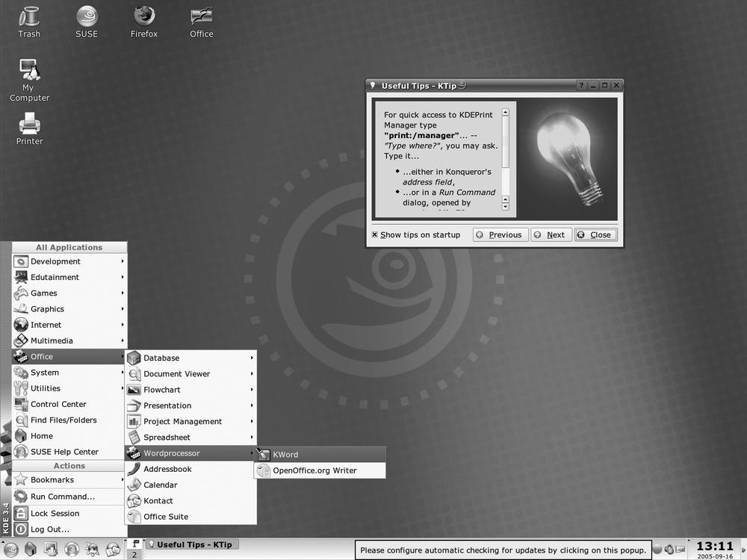Open the Trash desktop icon
747x560 pixels.
[29, 16]
